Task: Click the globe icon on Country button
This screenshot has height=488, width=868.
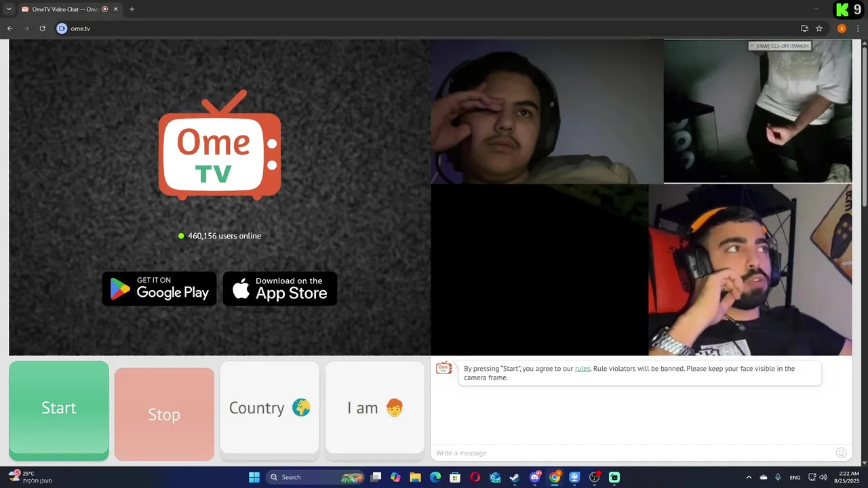Action: pyautogui.click(x=301, y=407)
